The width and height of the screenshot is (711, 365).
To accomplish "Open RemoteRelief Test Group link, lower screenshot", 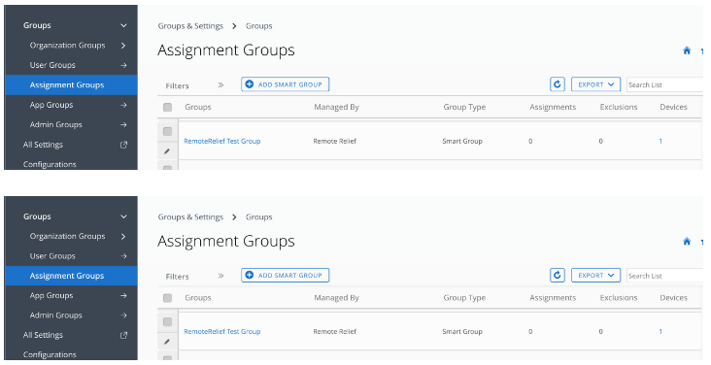I will [x=222, y=332].
